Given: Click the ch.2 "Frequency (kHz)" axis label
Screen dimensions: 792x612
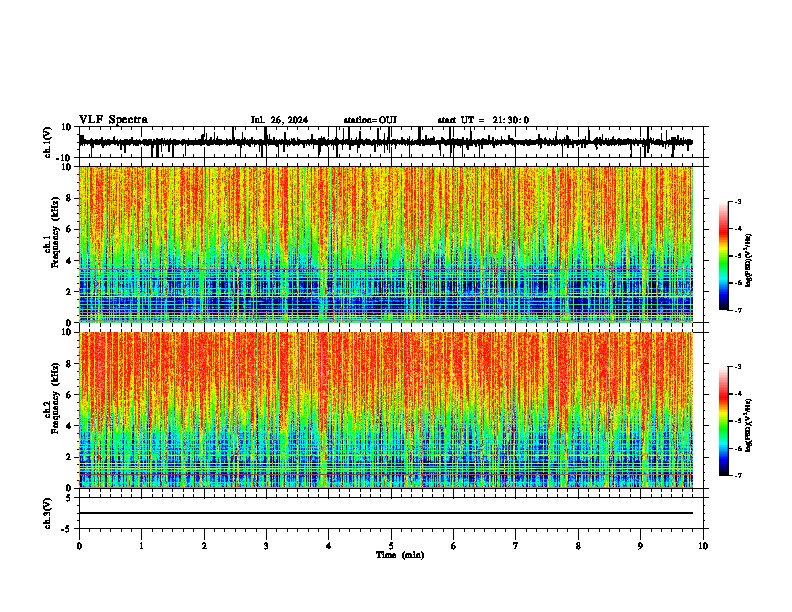Looking at the screenshot, I should (56, 398).
